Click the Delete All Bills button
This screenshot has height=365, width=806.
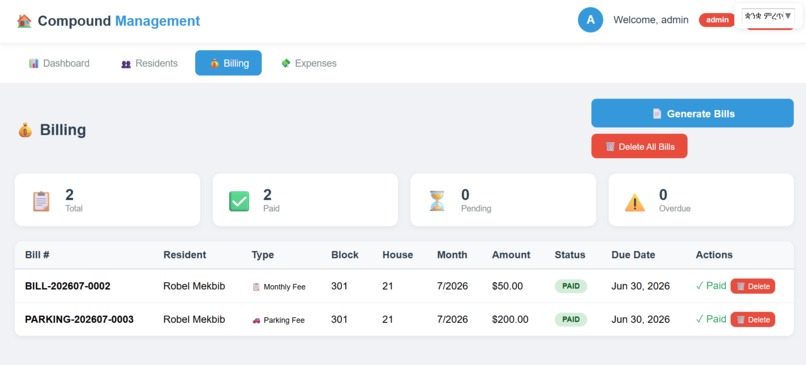coord(639,147)
